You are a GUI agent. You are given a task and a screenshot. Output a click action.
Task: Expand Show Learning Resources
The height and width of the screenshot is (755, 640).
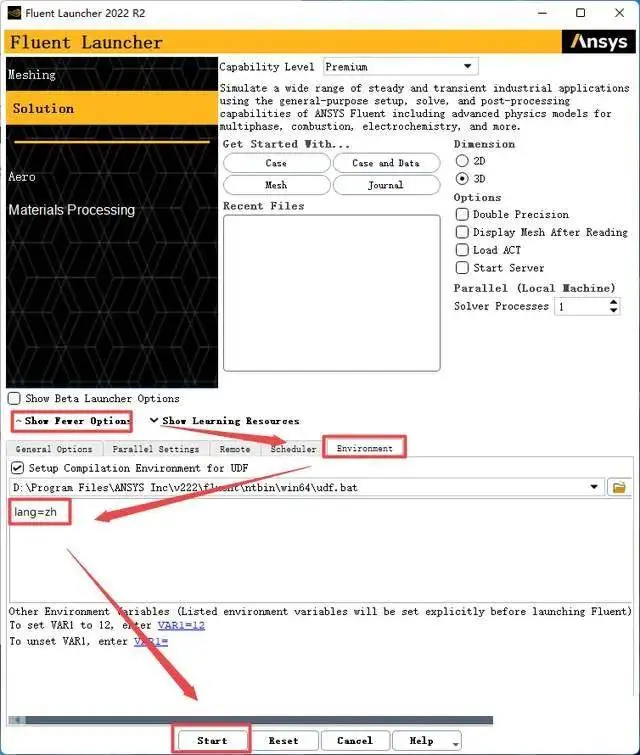224,421
